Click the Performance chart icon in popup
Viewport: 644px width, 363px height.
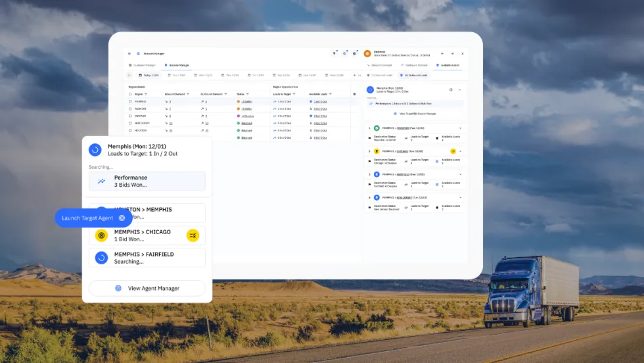pos(101,181)
